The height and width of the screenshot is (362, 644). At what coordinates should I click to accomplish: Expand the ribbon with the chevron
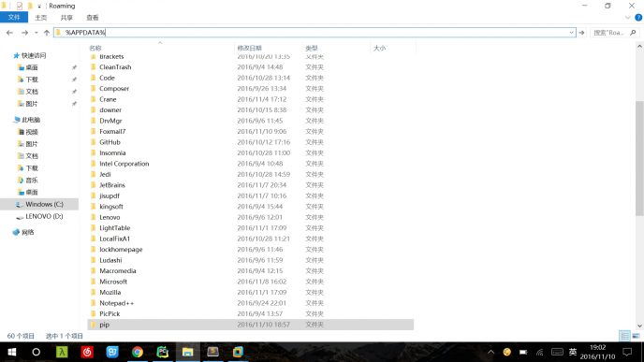(627, 18)
